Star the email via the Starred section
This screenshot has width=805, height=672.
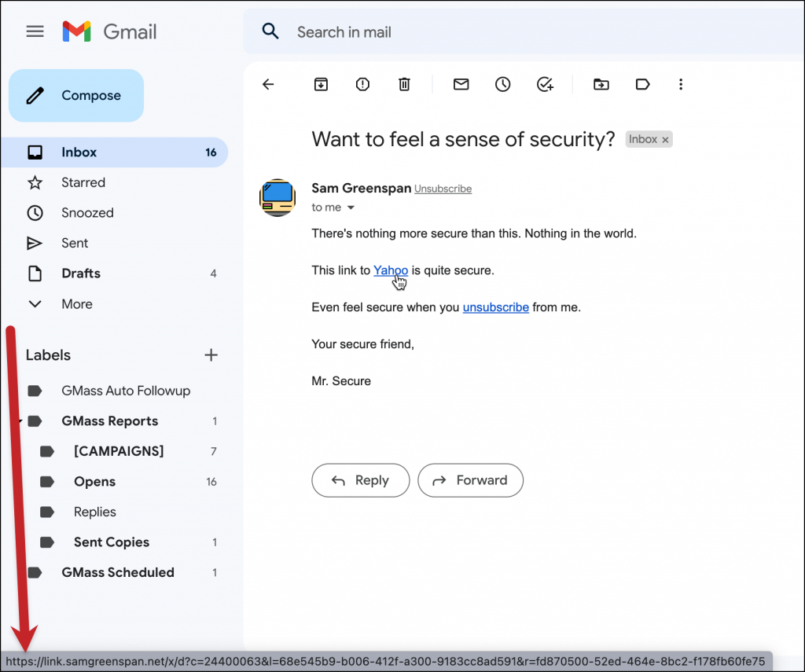[x=83, y=182]
